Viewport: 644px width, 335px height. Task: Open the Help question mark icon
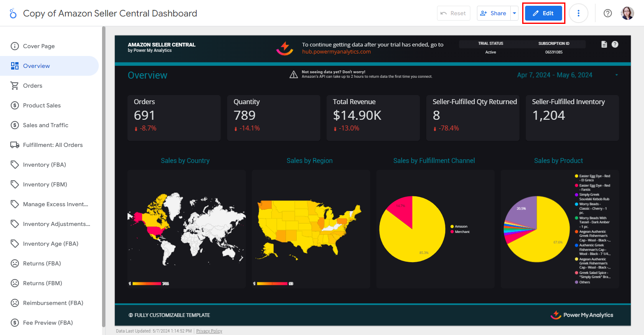coord(607,13)
